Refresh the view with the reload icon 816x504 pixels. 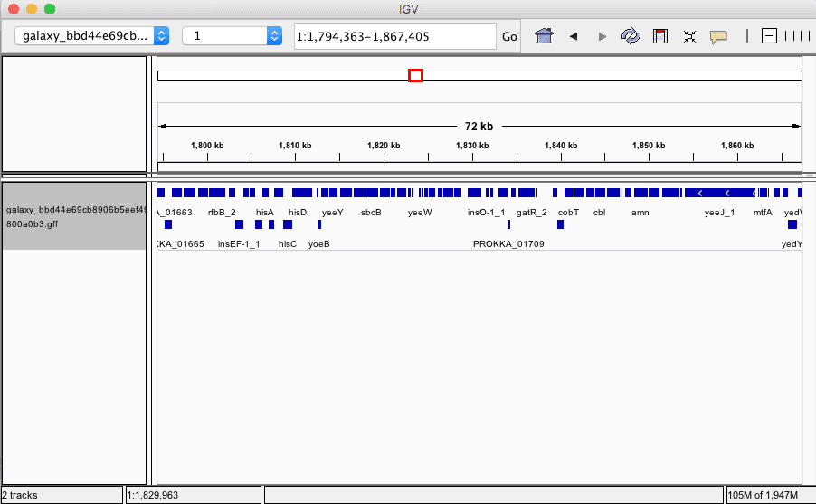(631, 36)
